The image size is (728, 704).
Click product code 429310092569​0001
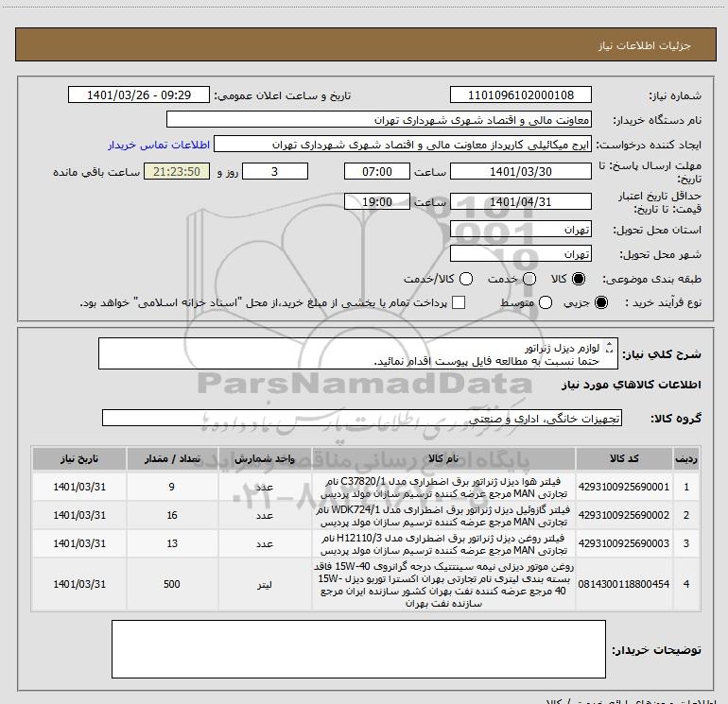point(624,487)
